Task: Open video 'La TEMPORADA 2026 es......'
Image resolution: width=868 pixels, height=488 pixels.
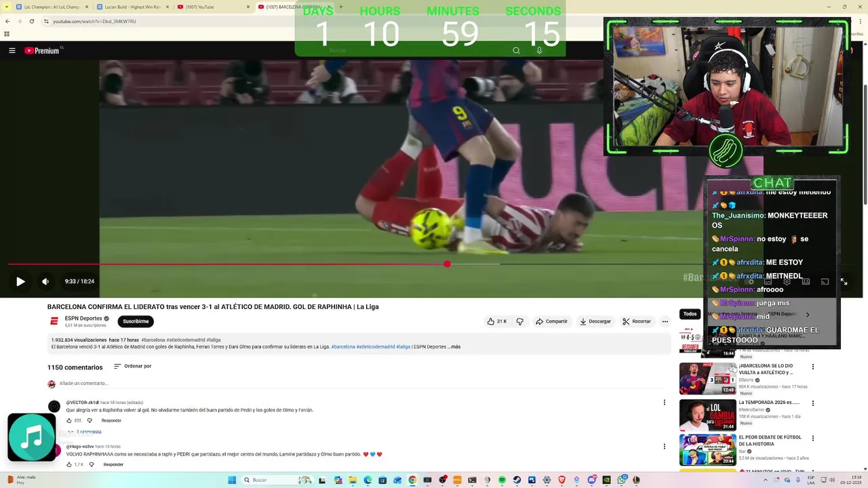Action: (769, 402)
